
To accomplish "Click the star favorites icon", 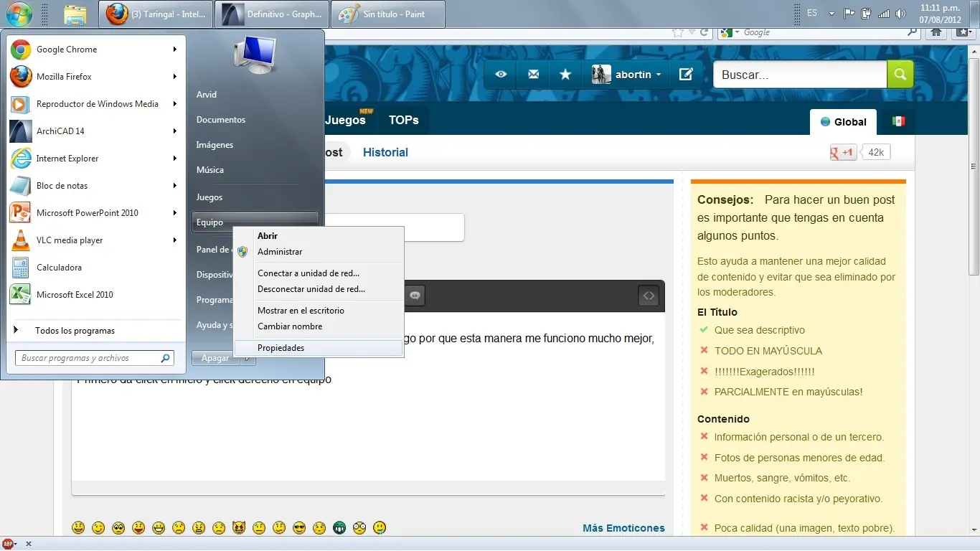I will click(x=565, y=74).
